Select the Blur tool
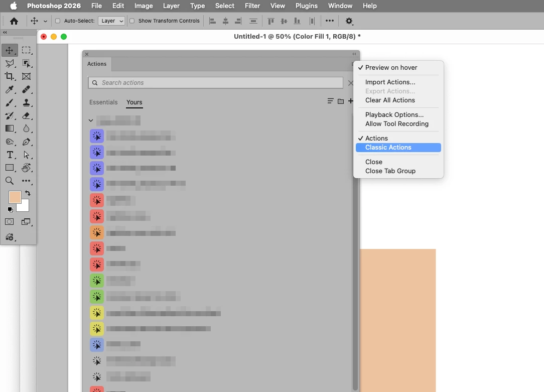Viewport: 544px width, 392px height. [x=27, y=128]
